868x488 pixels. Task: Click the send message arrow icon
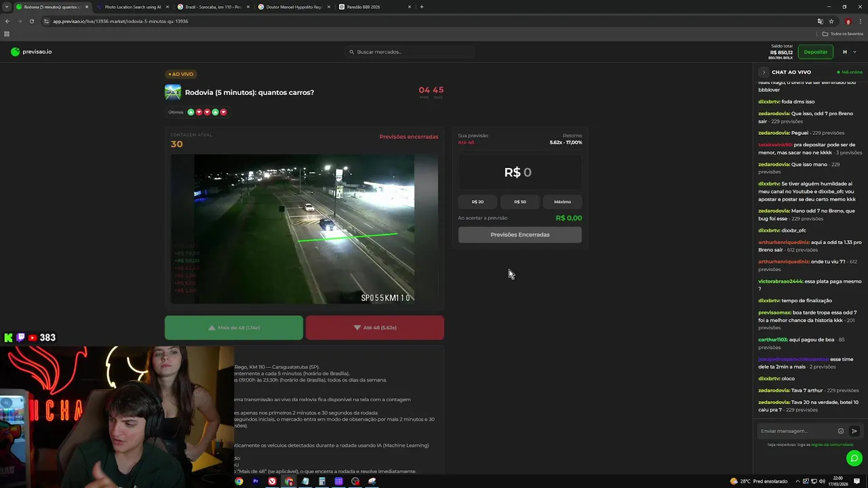(854, 431)
